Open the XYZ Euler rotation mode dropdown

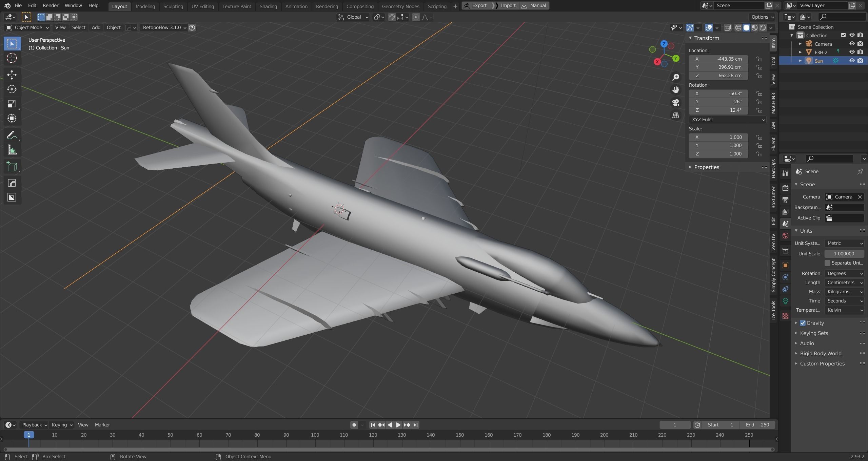click(727, 120)
